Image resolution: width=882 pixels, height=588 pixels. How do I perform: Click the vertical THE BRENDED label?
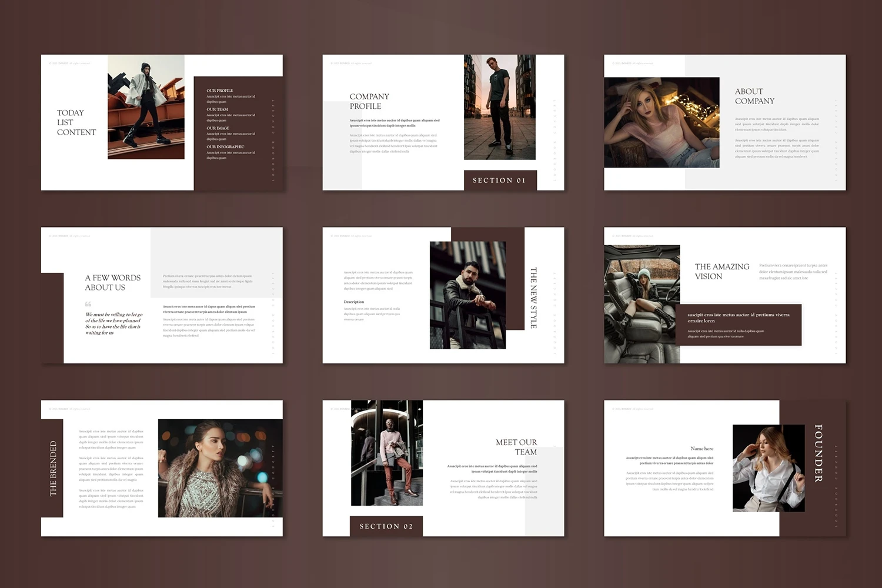coord(53,468)
